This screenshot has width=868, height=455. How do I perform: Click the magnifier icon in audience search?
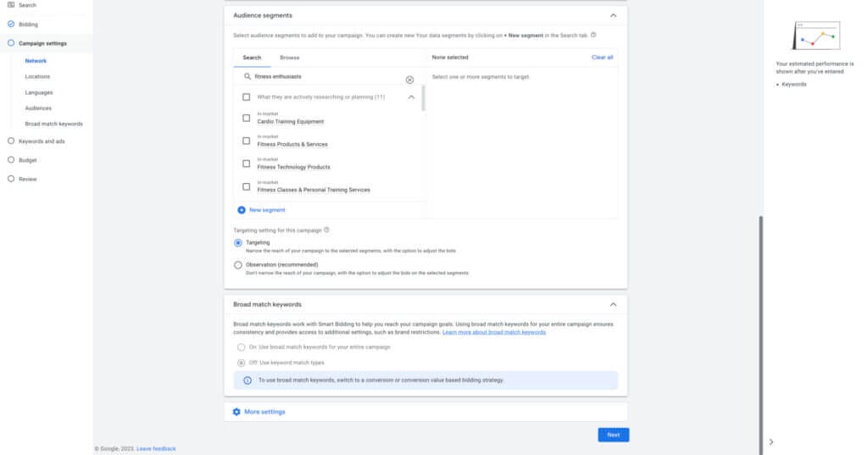tap(248, 76)
